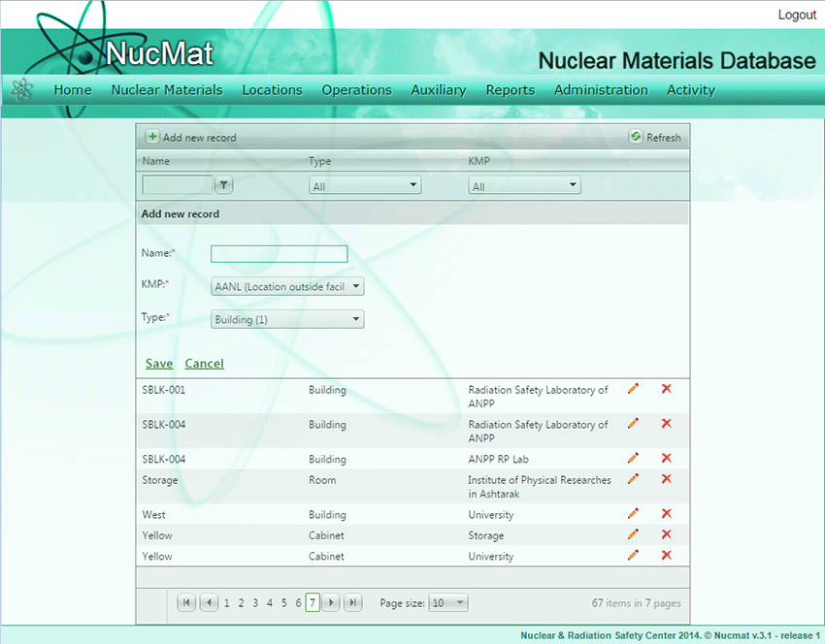Click the Name filter funnel icon
The height and width of the screenshot is (644, 825).
[223, 185]
